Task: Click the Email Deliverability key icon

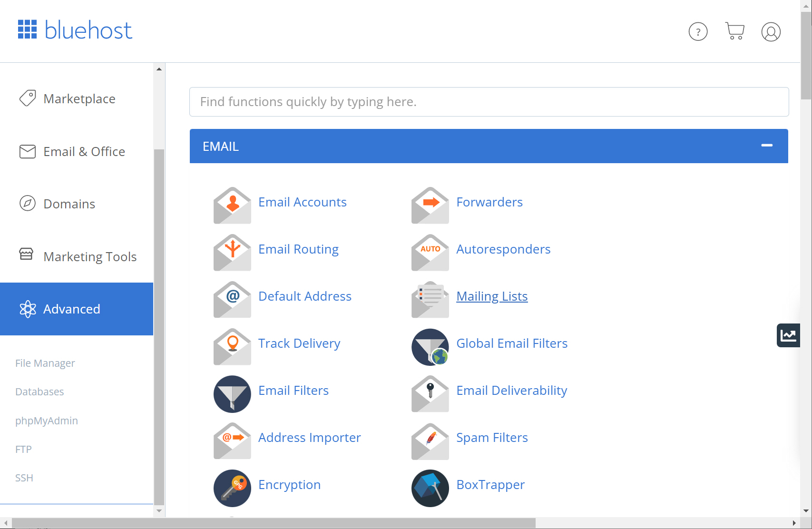Action: pyautogui.click(x=430, y=394)
